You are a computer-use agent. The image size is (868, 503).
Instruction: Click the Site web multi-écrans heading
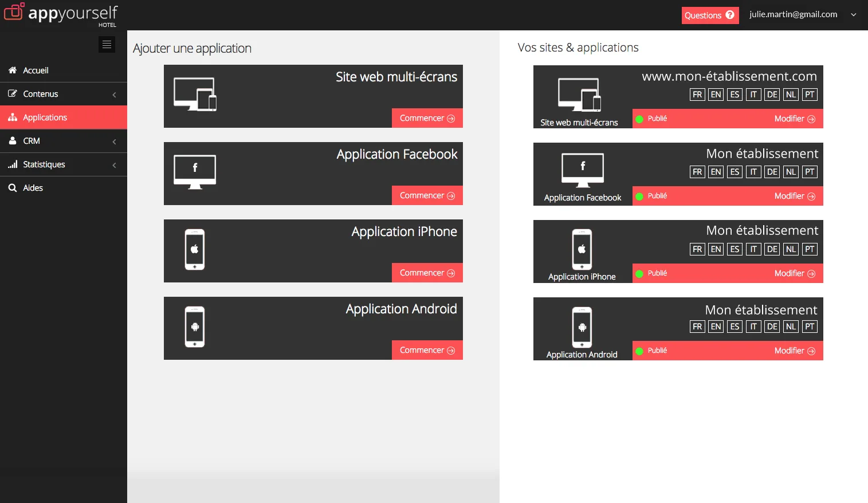click(x=396, y=77)
